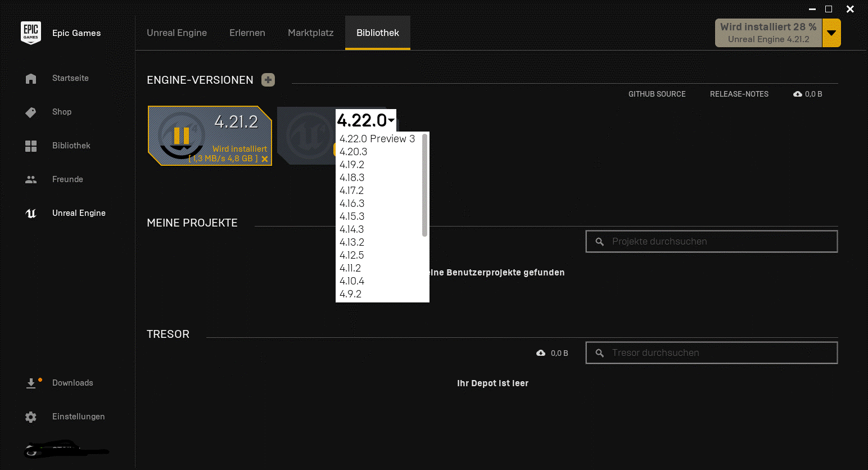Choose version 4.17.2 from list
Screen dimensions: 868x470
pos(352,191)
